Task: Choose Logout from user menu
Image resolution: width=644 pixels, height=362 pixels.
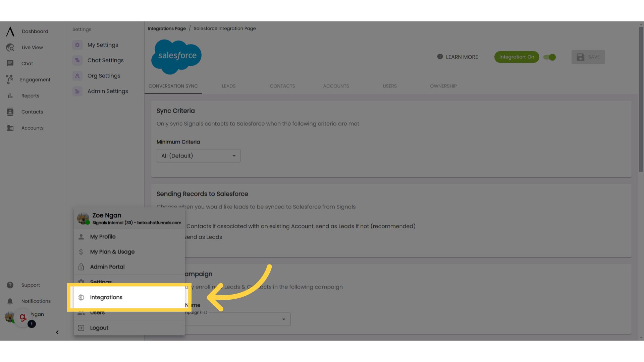Action: (x=129, y=328)
